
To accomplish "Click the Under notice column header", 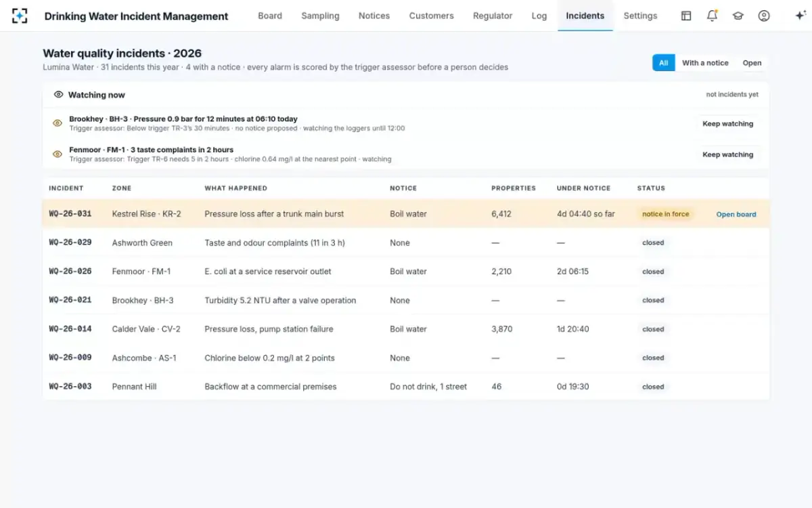I will 583,188.
